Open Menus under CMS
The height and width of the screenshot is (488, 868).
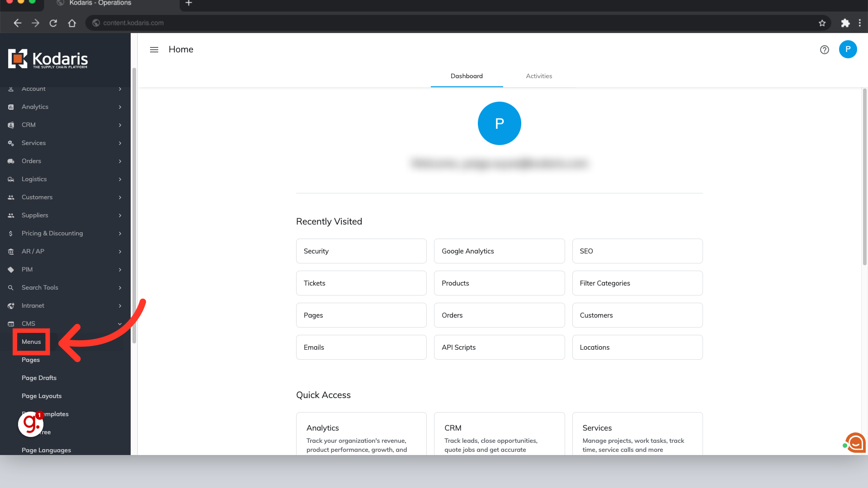[31, 342]
